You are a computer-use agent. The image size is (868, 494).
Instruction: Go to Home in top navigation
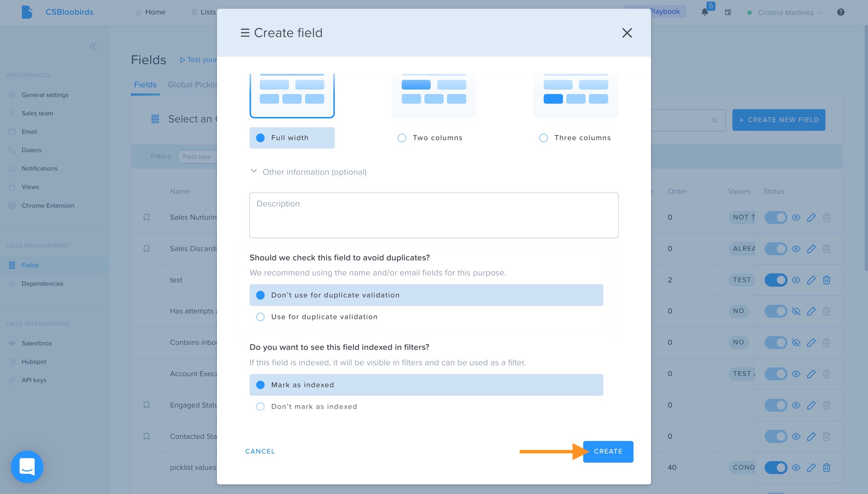pos(150,12)
